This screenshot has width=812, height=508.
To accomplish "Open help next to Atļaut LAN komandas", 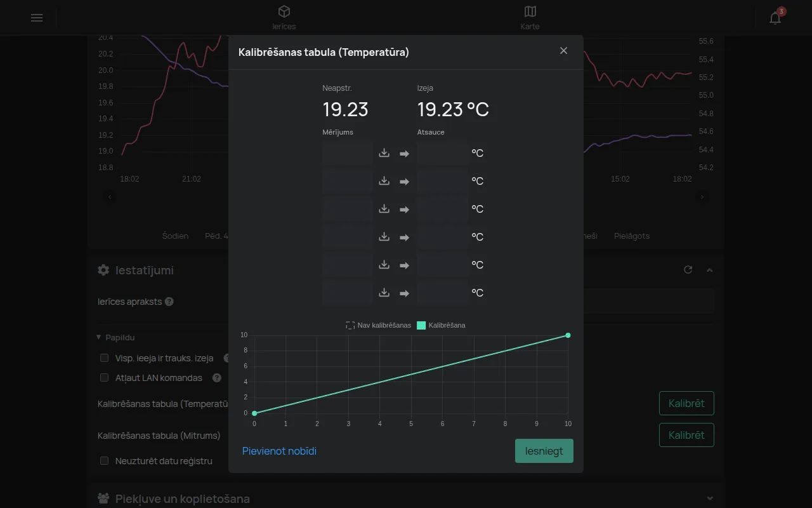I will [217, 378].
